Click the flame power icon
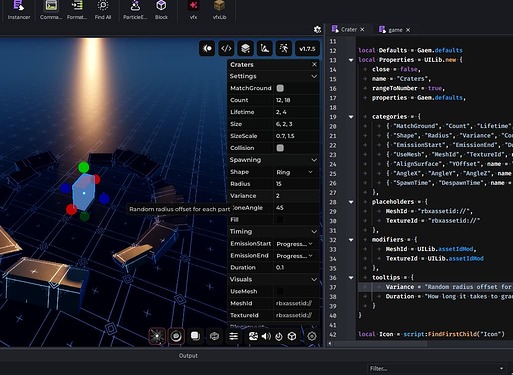Image resolution: width=513 pixels, height=375 pixels. [279, 336]
